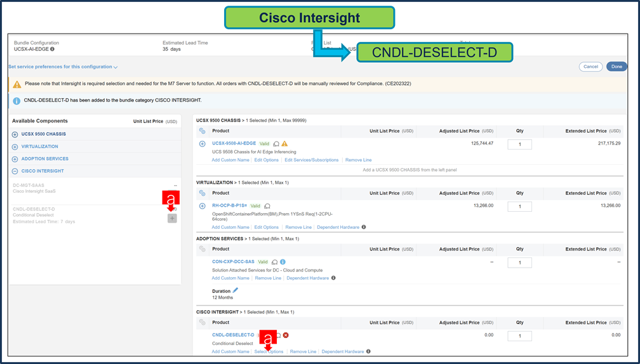Click the '35 days' estimated lead time

point(171,49)
